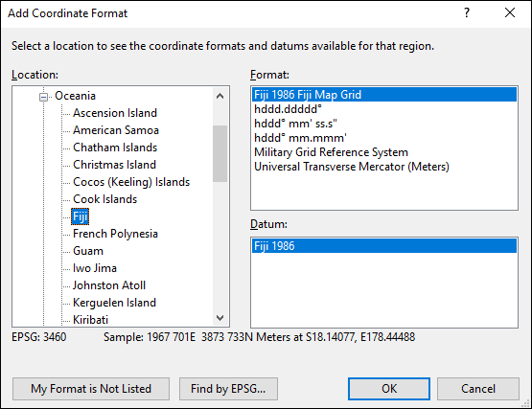Select hddd° mm' ss.s" format
Screen dimensions: 532x409
384,124
